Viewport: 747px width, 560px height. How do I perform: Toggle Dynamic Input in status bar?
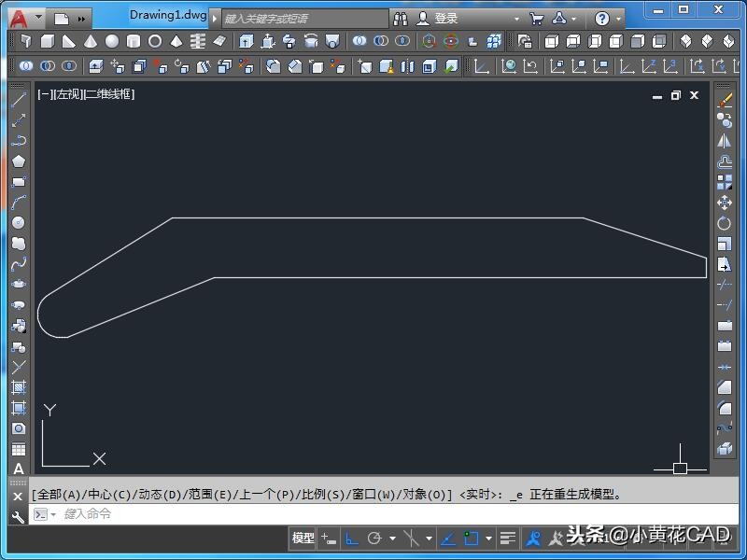coord(329,539)
